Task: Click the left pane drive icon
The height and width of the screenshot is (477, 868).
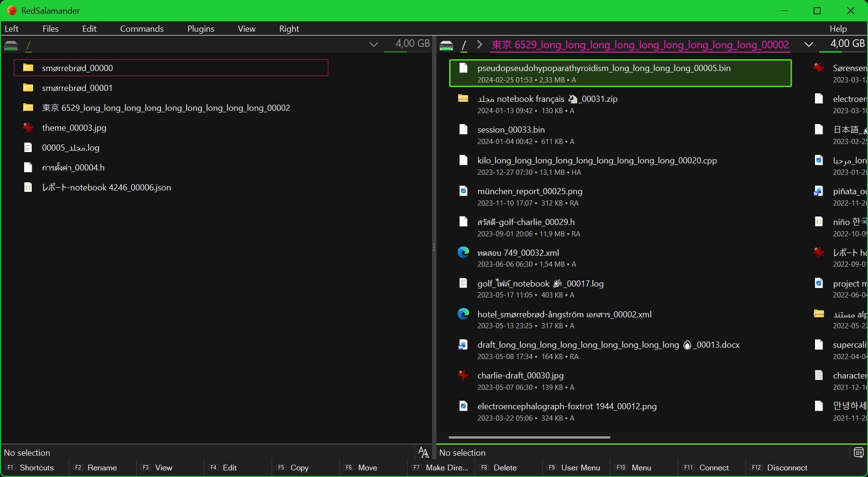Action: (x=11, y=45)
